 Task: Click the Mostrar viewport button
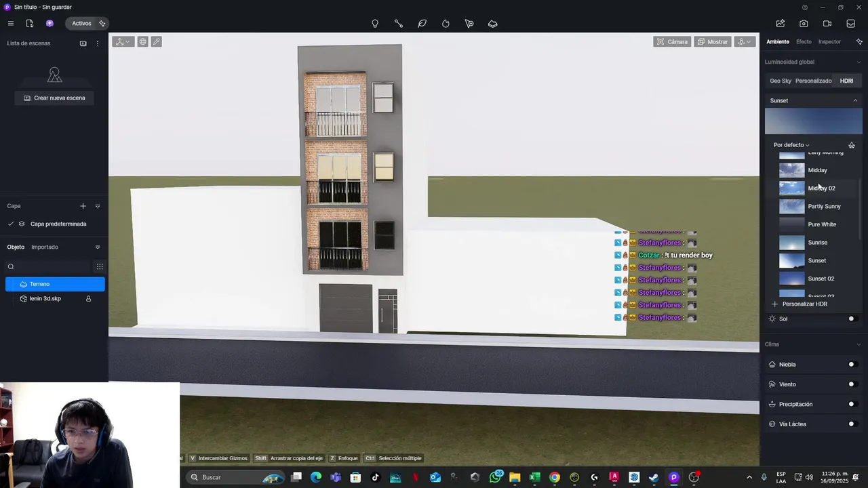click(712, 41)
